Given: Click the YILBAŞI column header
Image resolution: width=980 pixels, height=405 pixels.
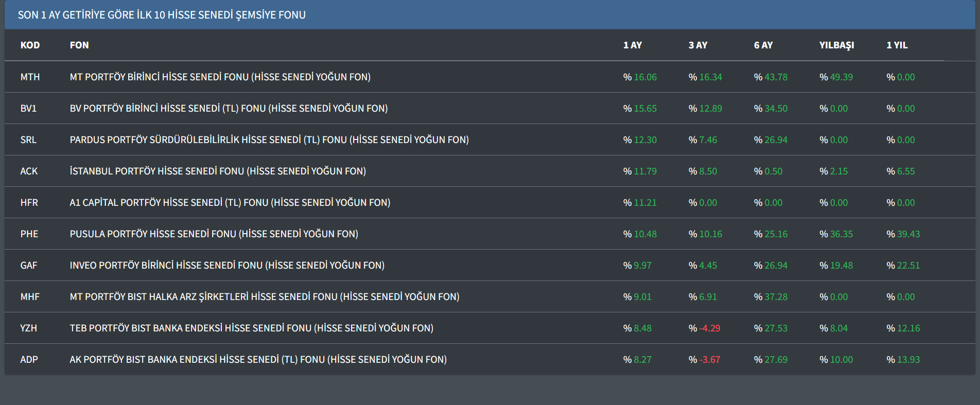Looking at the screenshot, I should click(836, 45).
